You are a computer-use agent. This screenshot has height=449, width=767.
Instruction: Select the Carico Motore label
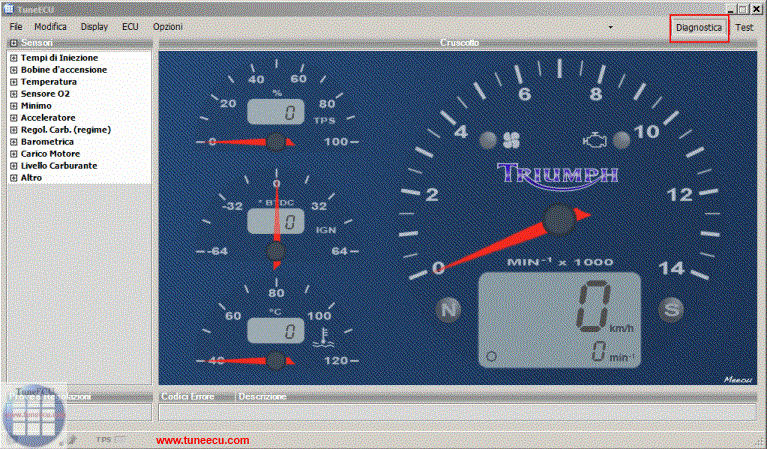50,154
